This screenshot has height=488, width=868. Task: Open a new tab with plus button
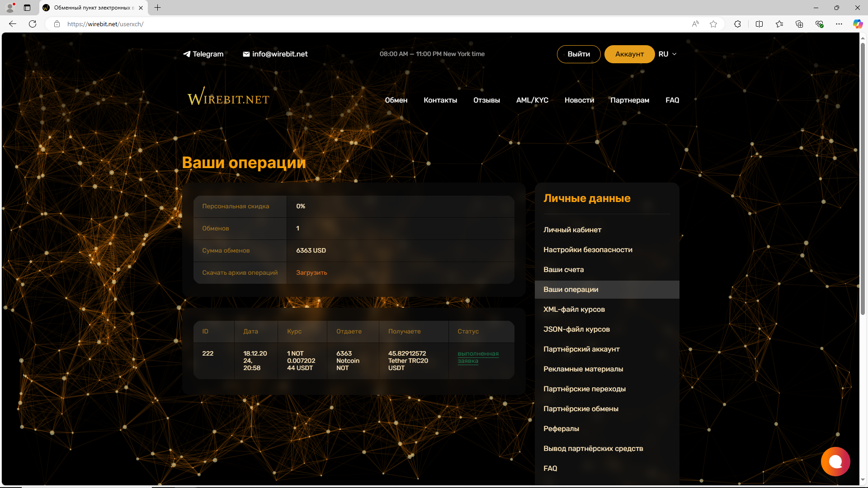(157, 8)
